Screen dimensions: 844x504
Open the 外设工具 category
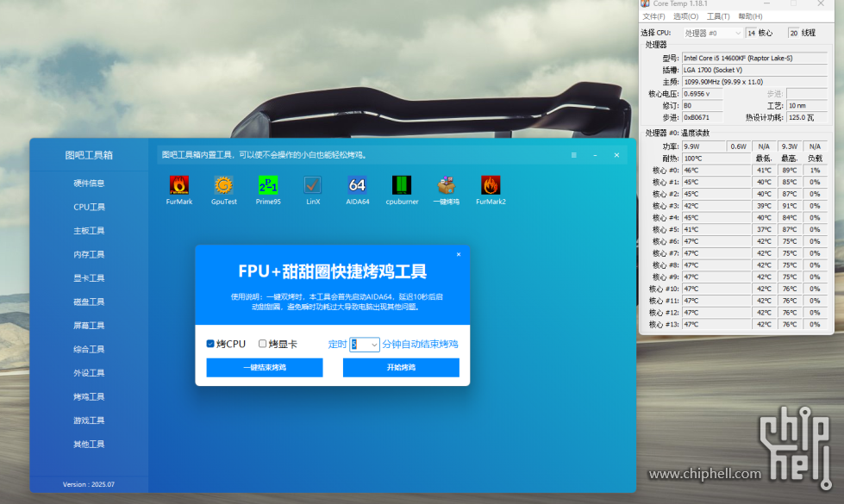point(89,373)
